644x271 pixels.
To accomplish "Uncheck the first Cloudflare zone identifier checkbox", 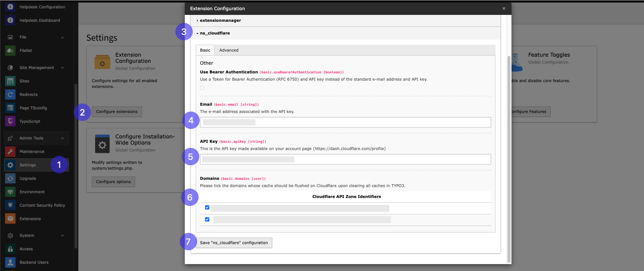I will pyautogui.click(x=207, y=207).
